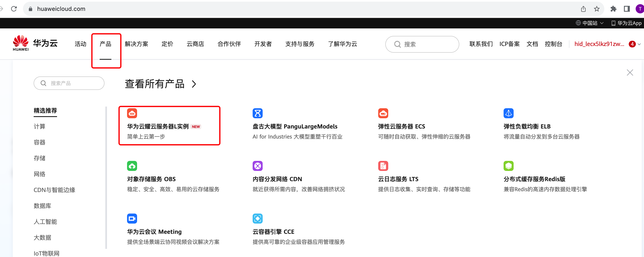Click the 云日志服务 LTS icon
Screen dimensions: 644x257
coord(383,166)
